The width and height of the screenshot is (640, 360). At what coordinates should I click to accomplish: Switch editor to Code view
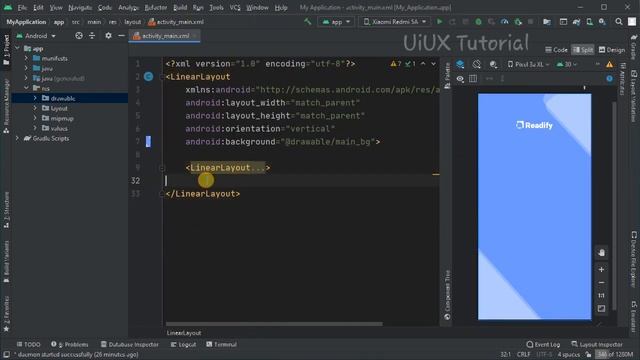[556, 50]
